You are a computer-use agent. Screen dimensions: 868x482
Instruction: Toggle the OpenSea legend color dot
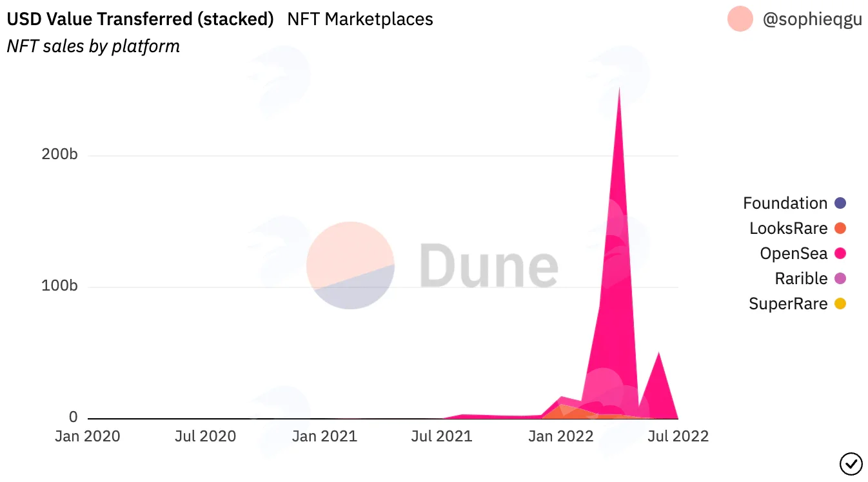(840, 253)
